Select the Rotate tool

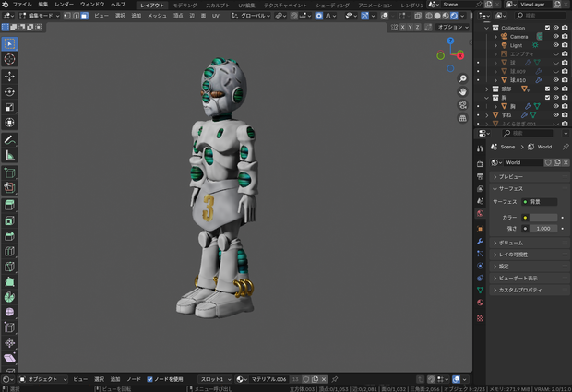tap(9, 91)
